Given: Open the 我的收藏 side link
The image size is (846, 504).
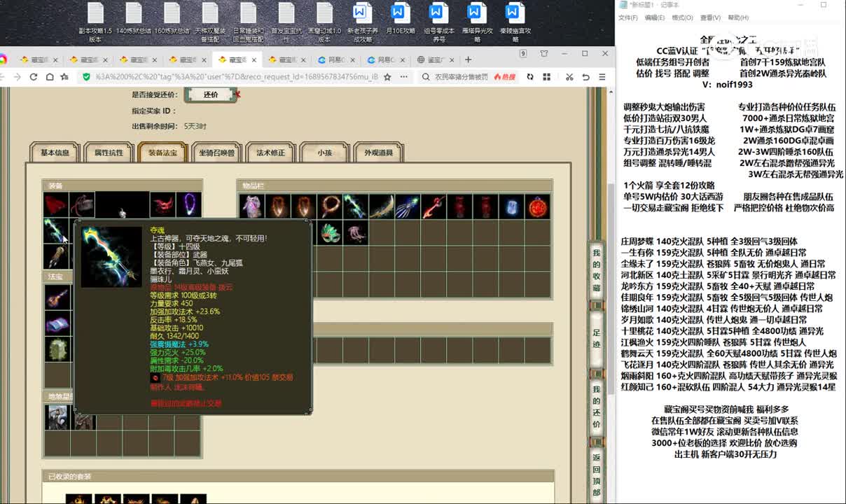Looking at the screenshot, I should tap(597, 270).
